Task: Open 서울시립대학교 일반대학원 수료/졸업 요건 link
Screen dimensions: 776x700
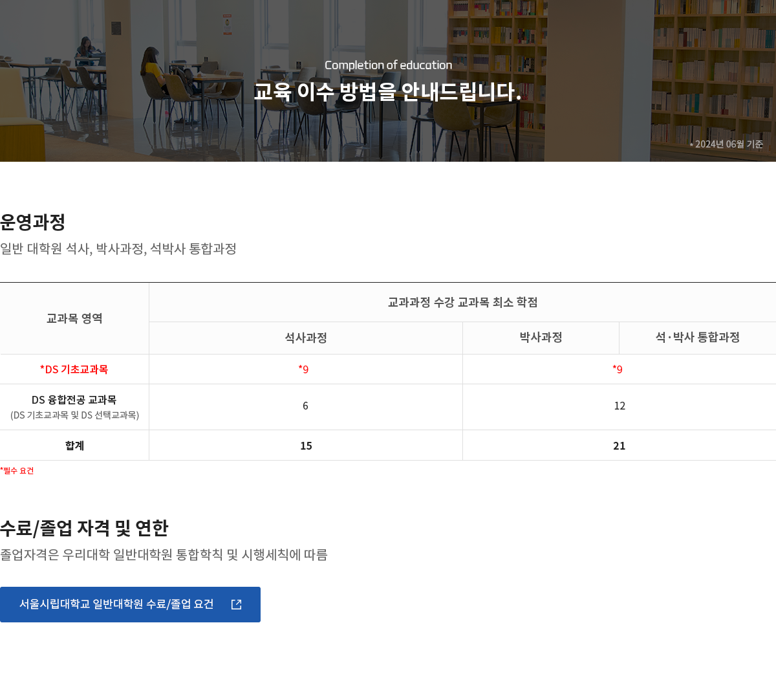Action: click(x=116, y=604)
